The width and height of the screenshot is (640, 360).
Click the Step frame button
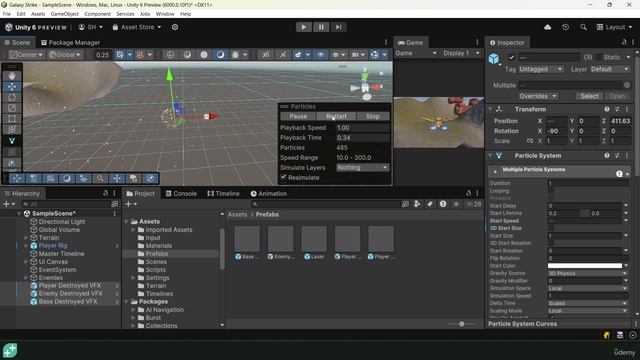coord(338,27)
